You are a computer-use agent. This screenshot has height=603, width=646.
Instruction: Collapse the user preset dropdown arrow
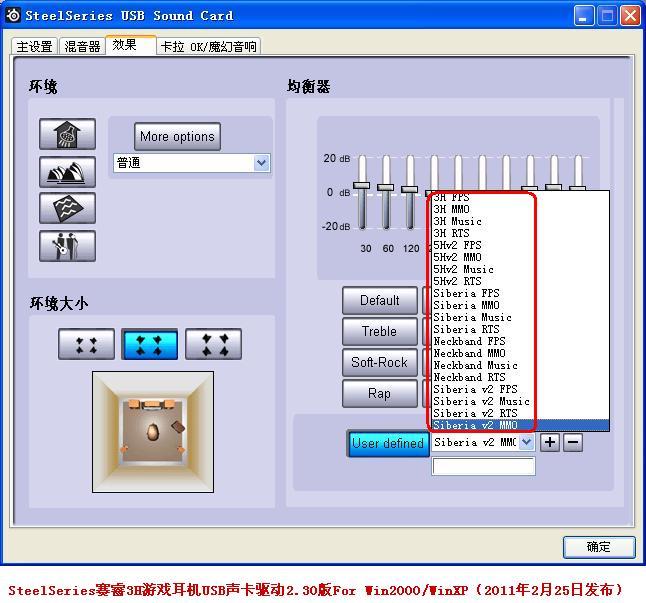tap(526, 442)
